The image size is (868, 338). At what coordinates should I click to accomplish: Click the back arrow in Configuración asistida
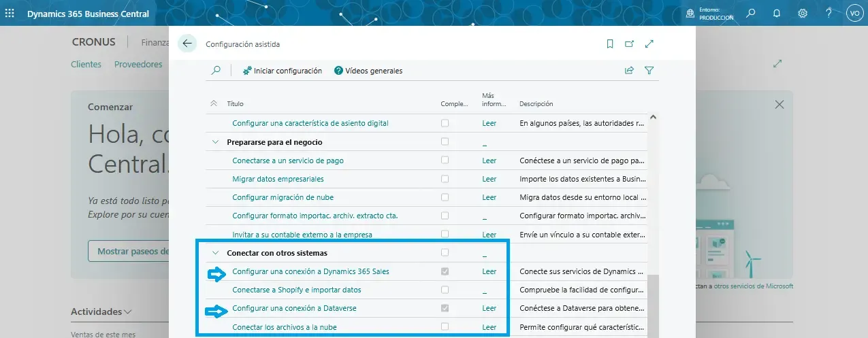(x=187, y=44)
